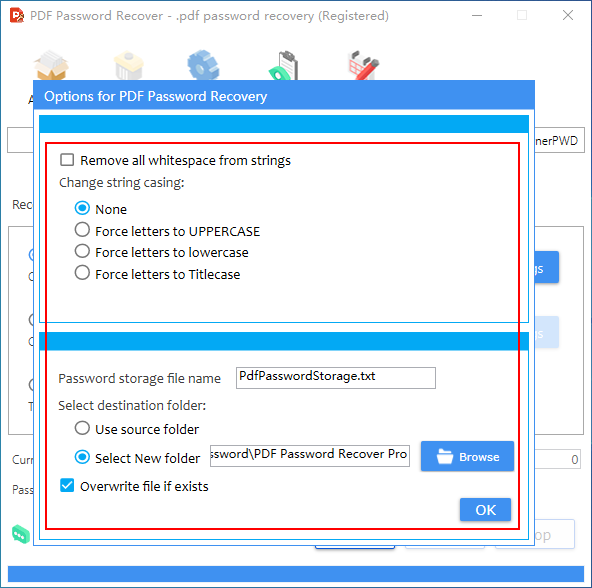Click the clipboard toolbar icon
Viewport: 592px width, 588px height.
pyautogui.click(x=284, y=65)
